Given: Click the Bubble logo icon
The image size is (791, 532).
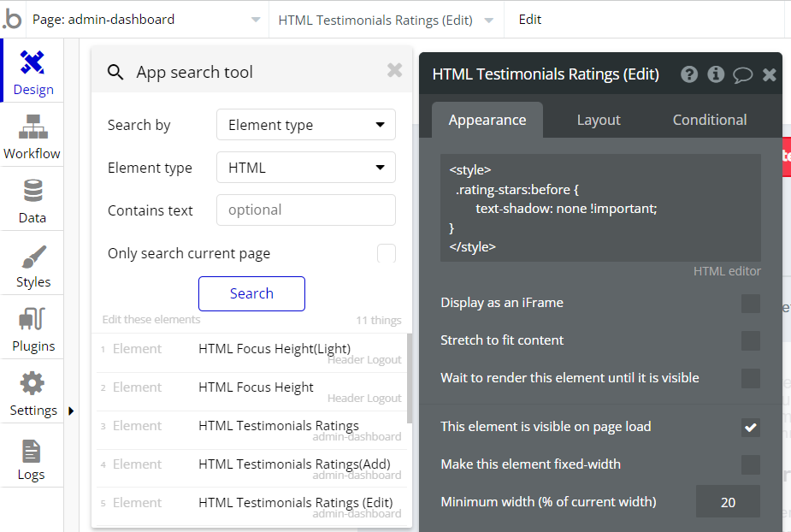Looking at the screenshot, I should [12, 19].
